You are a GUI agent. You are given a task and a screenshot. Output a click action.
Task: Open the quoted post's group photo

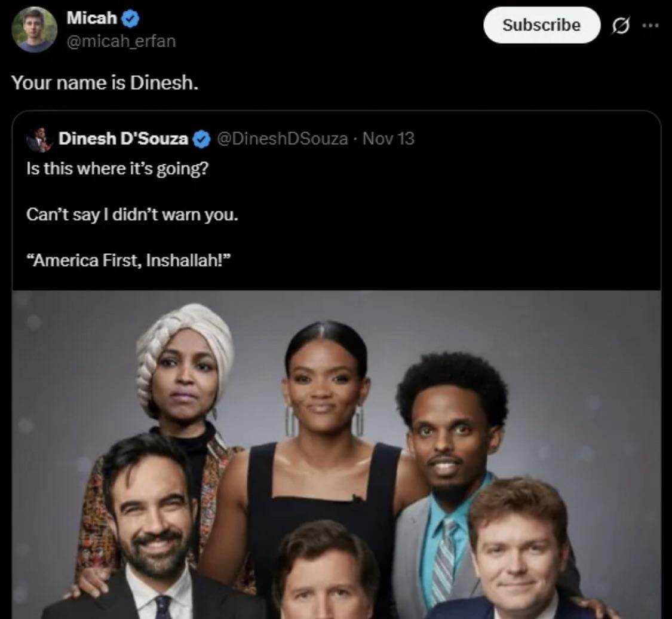[336, 454]
